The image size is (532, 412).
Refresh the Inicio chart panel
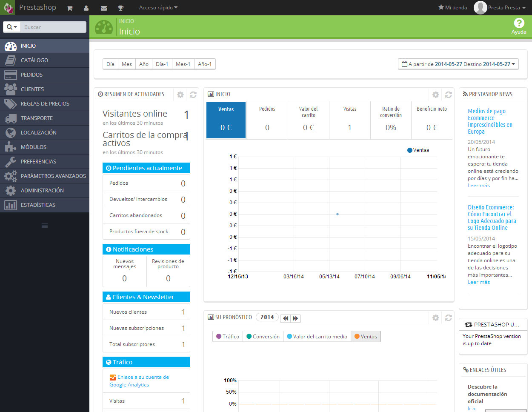pos(449,94)
